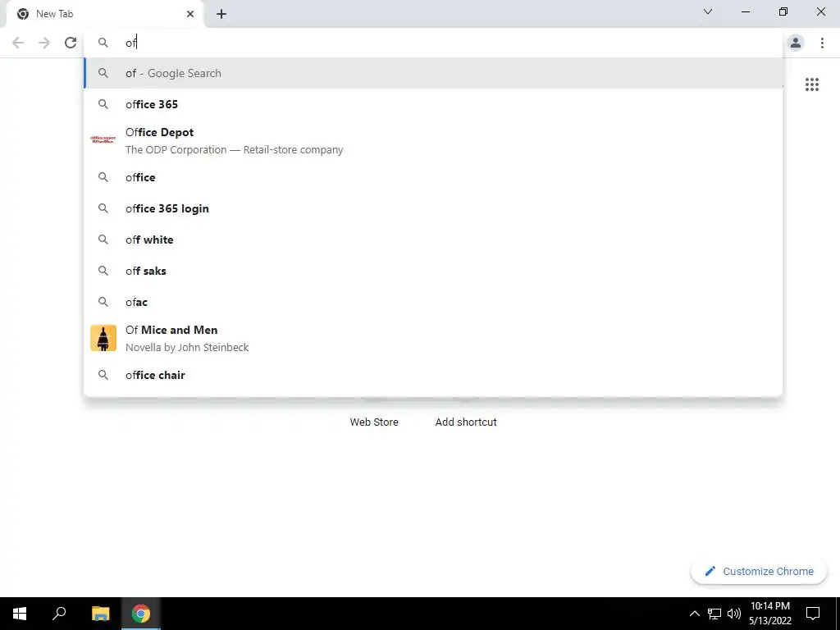Screen dimensions: 840x630
Task: Click in the address bar containing 'of'
Action: (433, 43)
